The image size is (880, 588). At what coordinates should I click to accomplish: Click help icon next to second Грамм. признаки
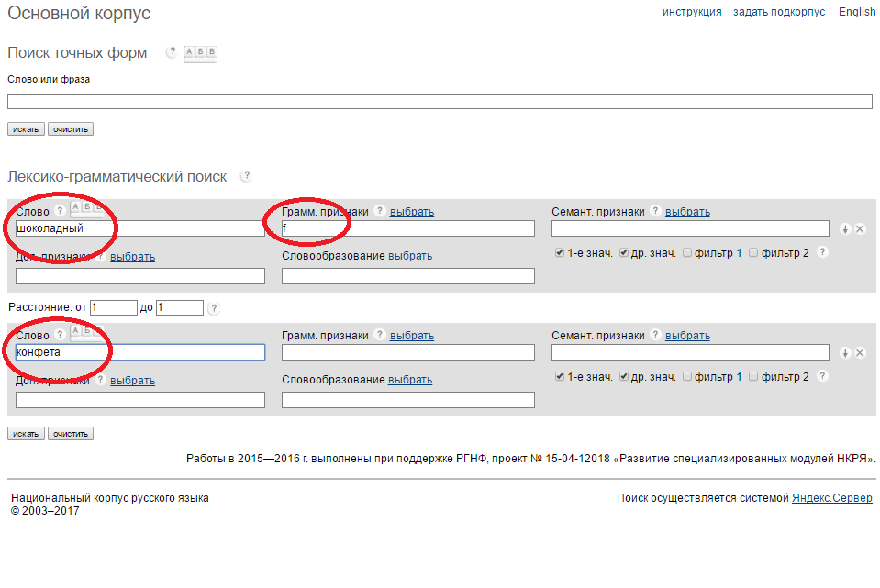[x=379, y=335]
